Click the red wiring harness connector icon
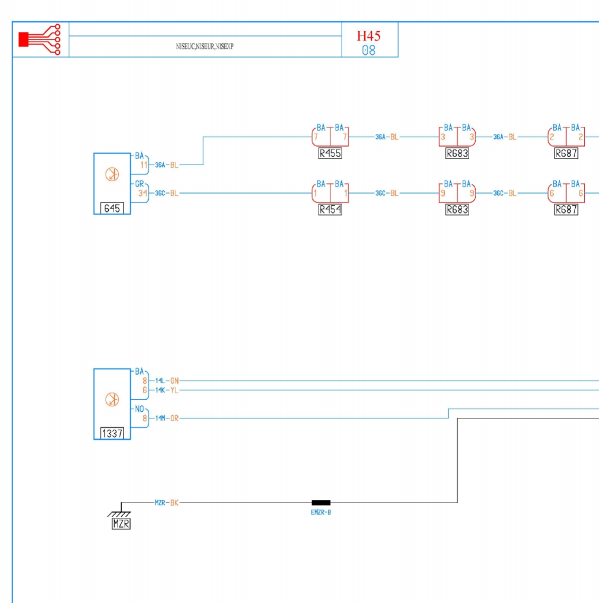This screenshot has width=599, height=603. pyautogui.click(x=40, y=40)
